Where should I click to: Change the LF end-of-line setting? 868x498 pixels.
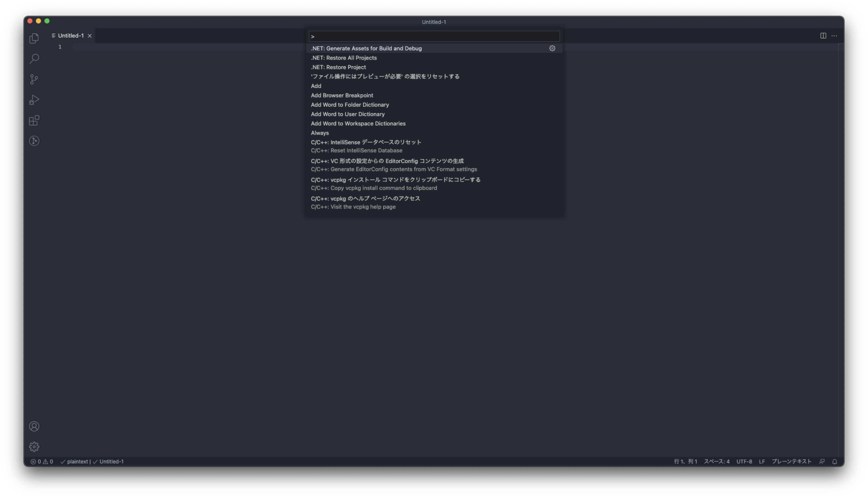pos(762,461)
